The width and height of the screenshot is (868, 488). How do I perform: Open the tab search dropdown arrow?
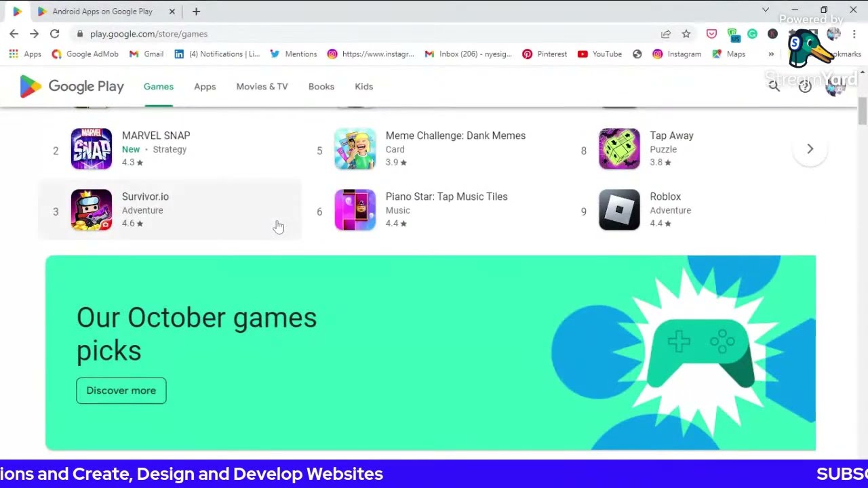(x=766, y=10)
